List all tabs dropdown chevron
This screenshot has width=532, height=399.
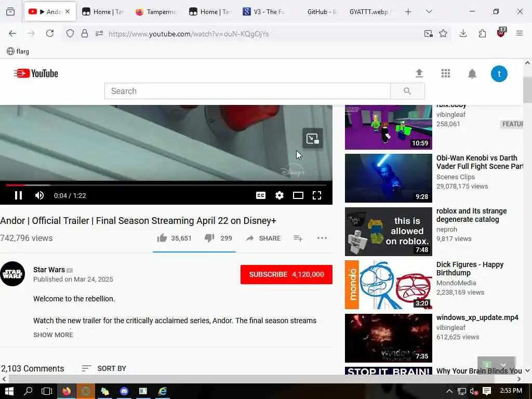[429, 12]
